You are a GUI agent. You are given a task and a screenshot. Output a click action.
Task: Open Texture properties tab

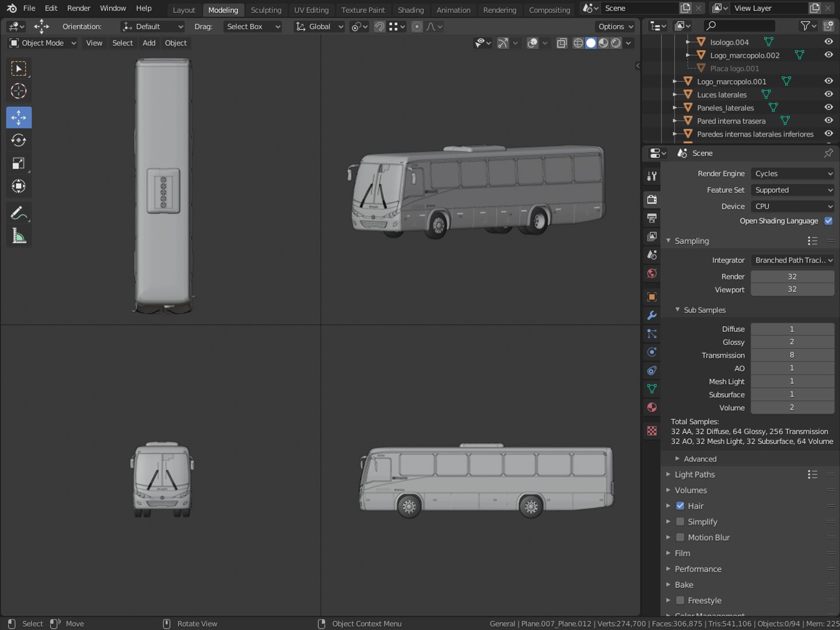pyautogui.click(x=652, y=430)
